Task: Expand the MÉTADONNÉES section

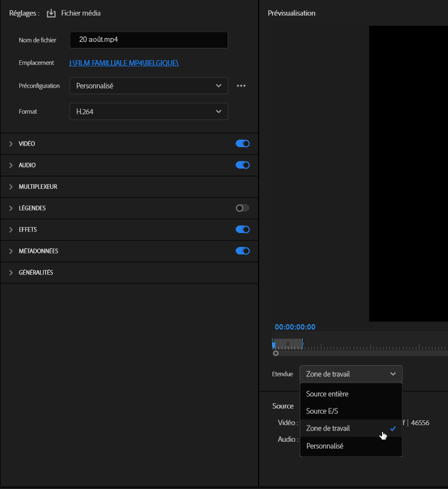Action: (11, 251)
